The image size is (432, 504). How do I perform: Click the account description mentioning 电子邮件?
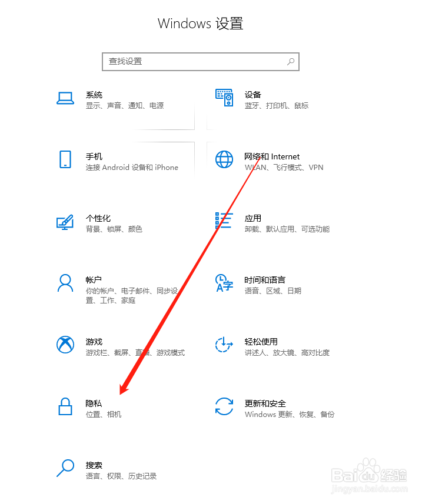pos(132,296)
